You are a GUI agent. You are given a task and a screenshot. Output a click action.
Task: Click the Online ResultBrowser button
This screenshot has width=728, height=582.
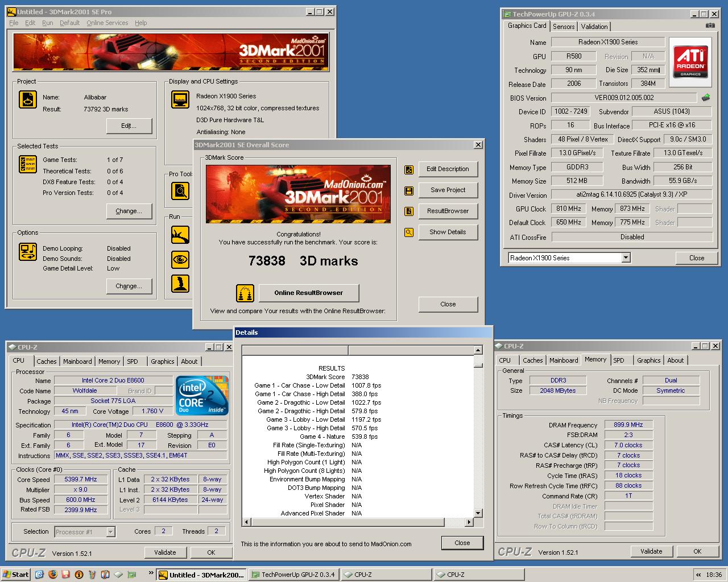coord(309,293)
